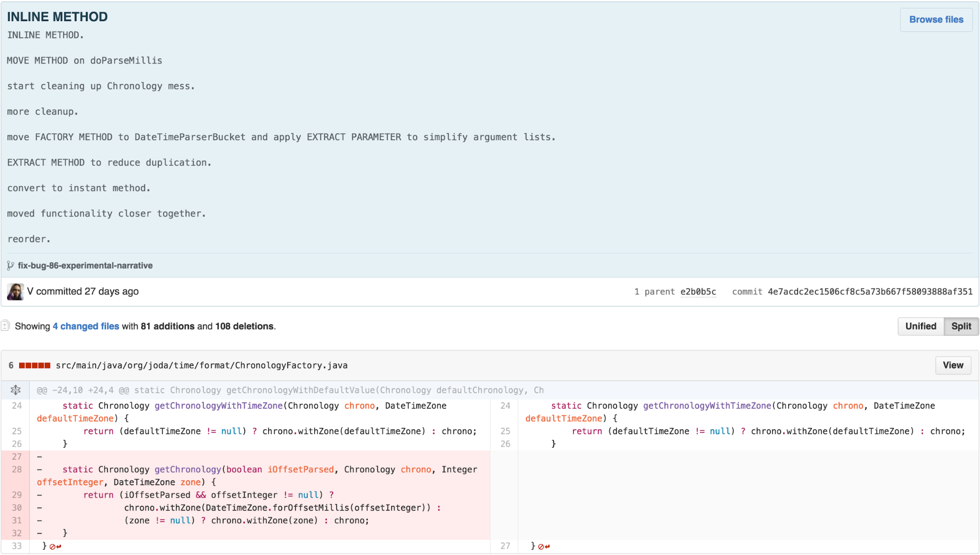Click no-newline icon on left line 33

pyautogui.click(x=55, y=547)
